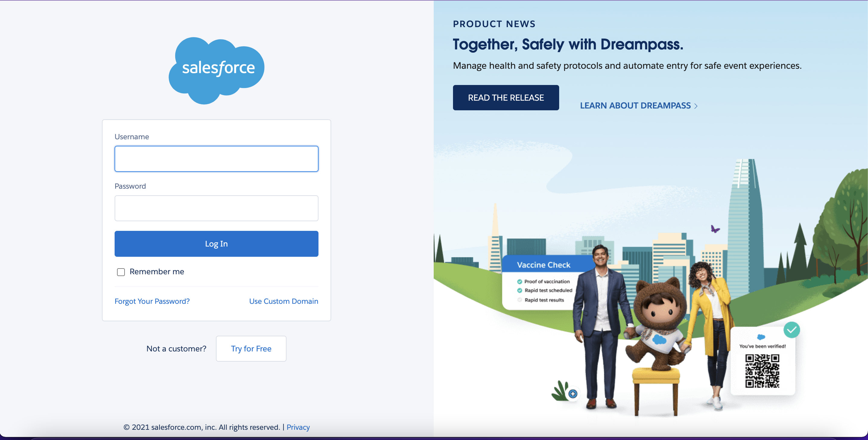
Task: Select Use Custom Domain link
Action: (x=284, y=301)
